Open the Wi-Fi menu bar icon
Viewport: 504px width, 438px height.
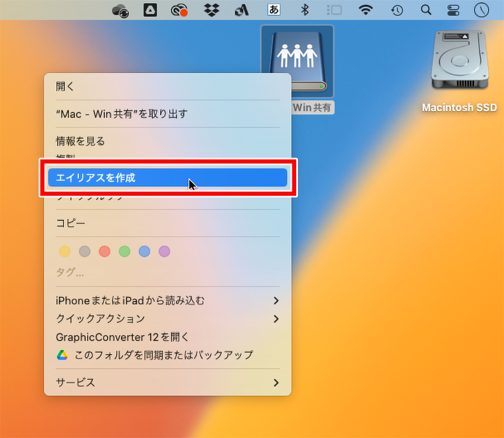[x=365, y=10]
